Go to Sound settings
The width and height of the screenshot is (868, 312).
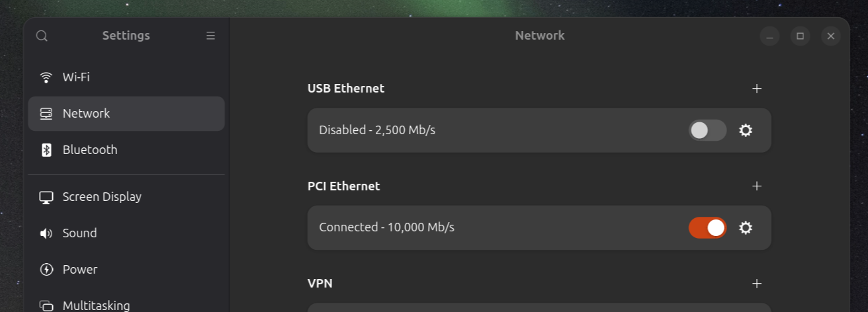[x=79, y=233]
